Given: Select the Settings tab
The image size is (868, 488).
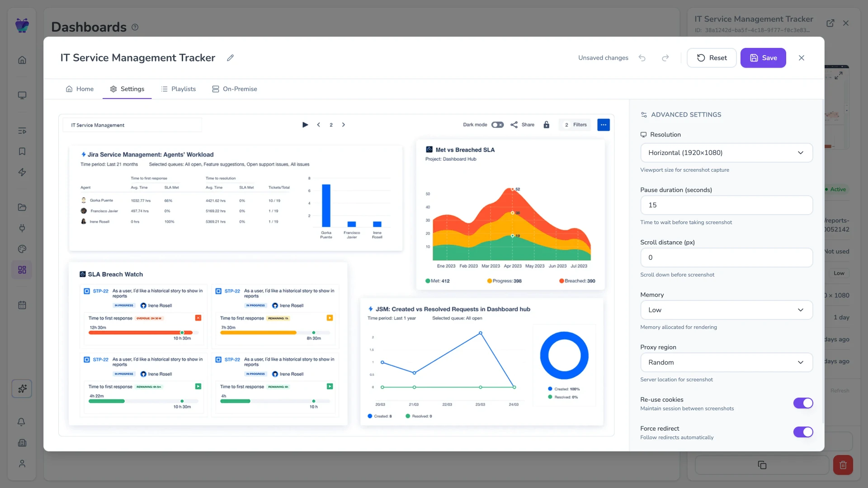Looking at the screenshot, I should coord(127,89).
